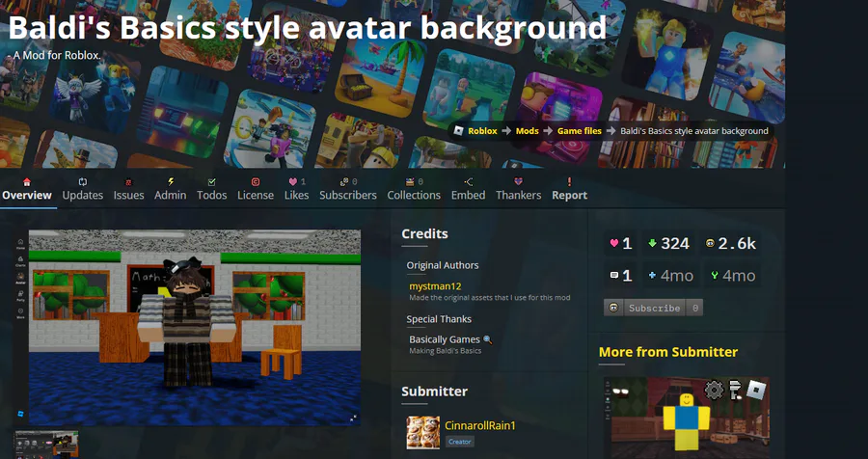The height and width of the screenshot is (459, 868).
Task: Open the Game files breadcrumb link
Action: point(579,131)
